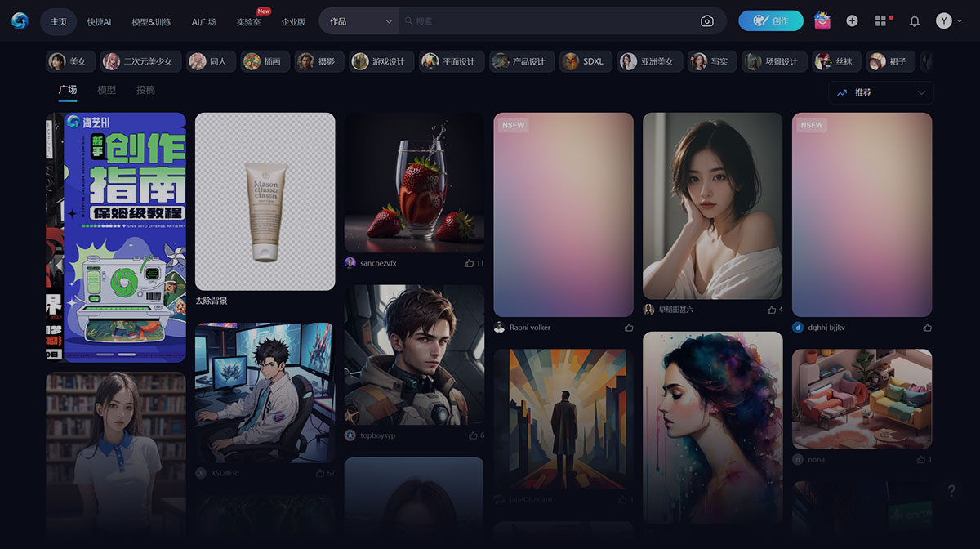The height and width of the screenshot is (549, 980).
Task: Open the 实验室 menu item
Action: pos(248,22)
